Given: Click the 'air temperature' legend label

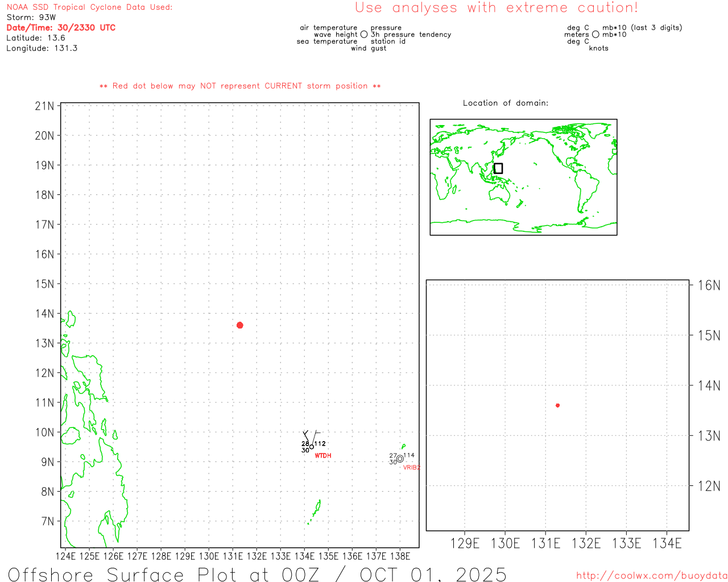Looking at the screenshot, I should click(329, 28).
